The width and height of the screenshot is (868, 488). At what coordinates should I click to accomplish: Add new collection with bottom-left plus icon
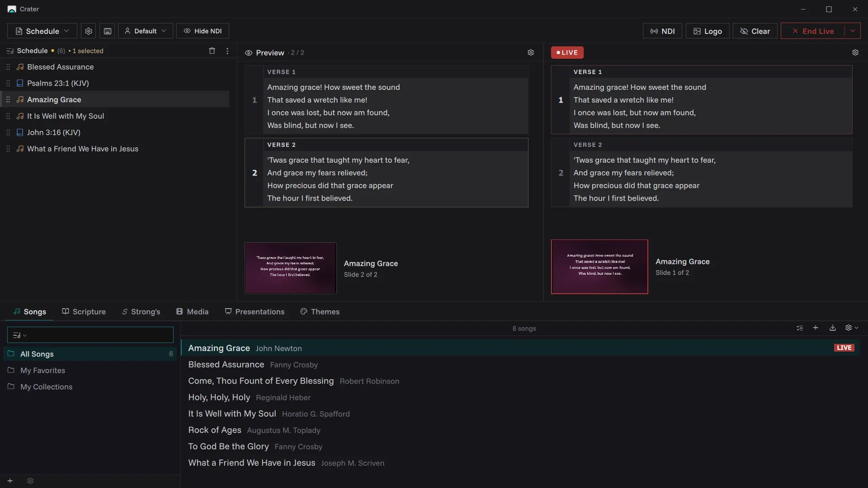10,481
